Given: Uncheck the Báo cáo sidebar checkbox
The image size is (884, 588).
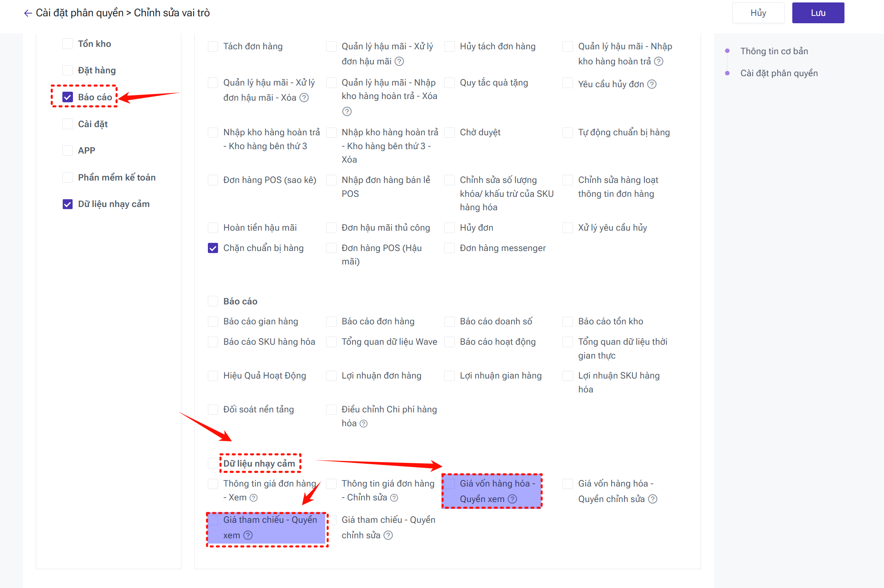Looking at the screenshot, I should click(68, 97).
